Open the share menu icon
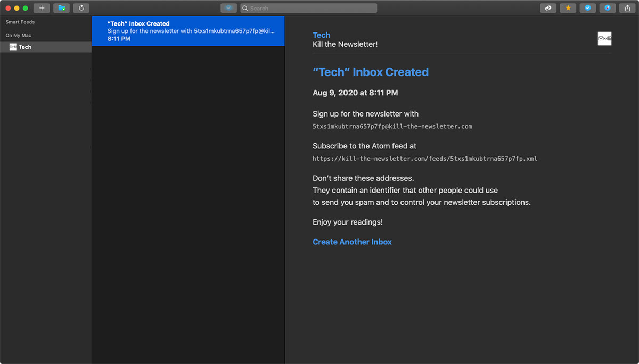This screenshot has height=364, width=639. (x=627, y=8)
